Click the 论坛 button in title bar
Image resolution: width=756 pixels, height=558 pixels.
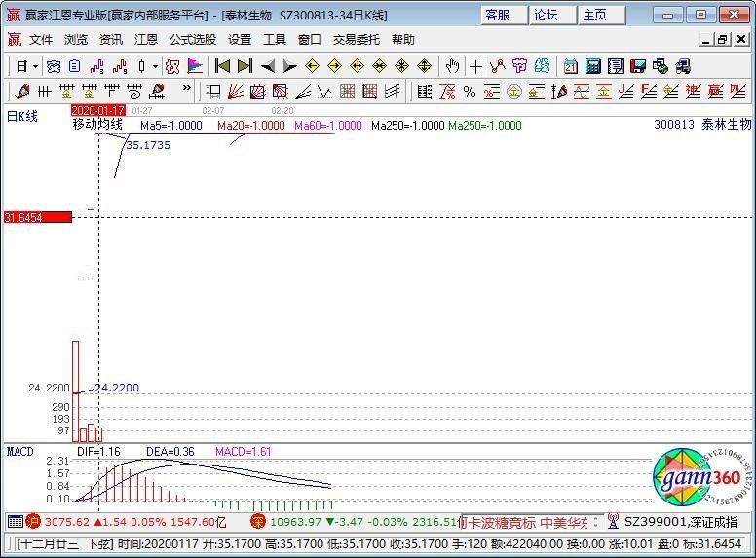(552, 15)
